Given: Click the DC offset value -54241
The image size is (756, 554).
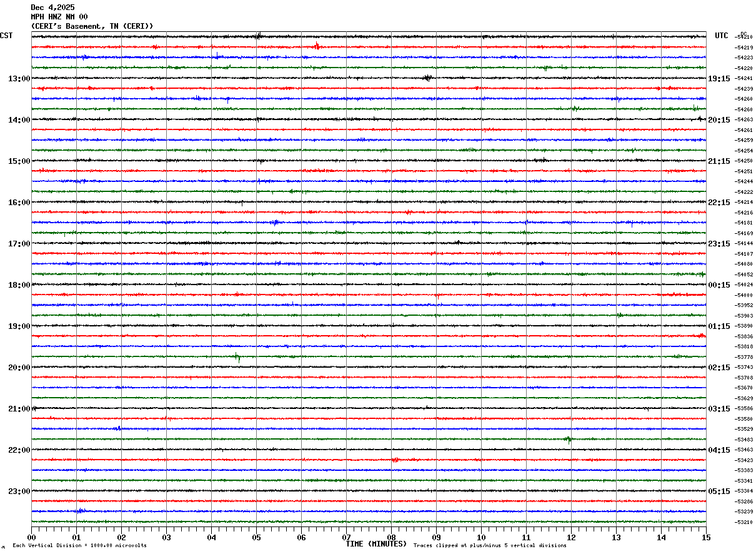Looking at the screenshot, I should click(x=744, y=79).
